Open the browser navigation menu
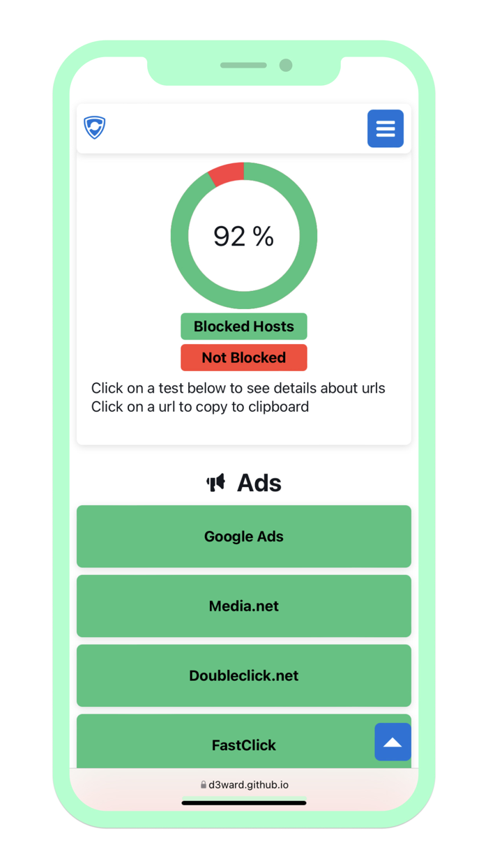Viewport: 488px width, 868px height. (x=386, y=128)
